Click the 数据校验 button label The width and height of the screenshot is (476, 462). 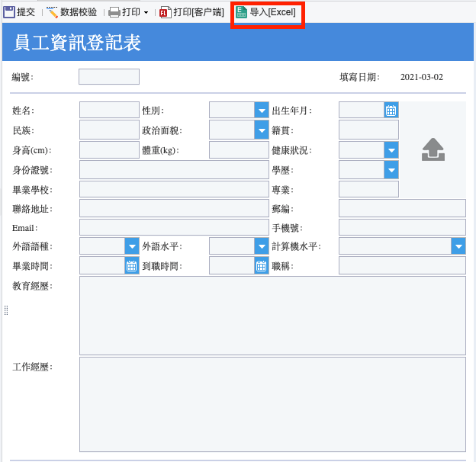click(x=79, y=12)
